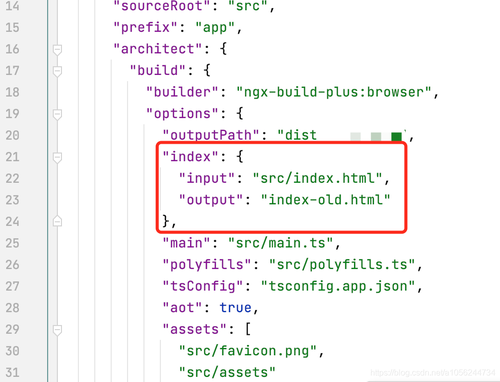The height and width of the screenshot is (382, 500).
Task: Collapse the "architect" block fold marker
Action: tap(57, 50)
